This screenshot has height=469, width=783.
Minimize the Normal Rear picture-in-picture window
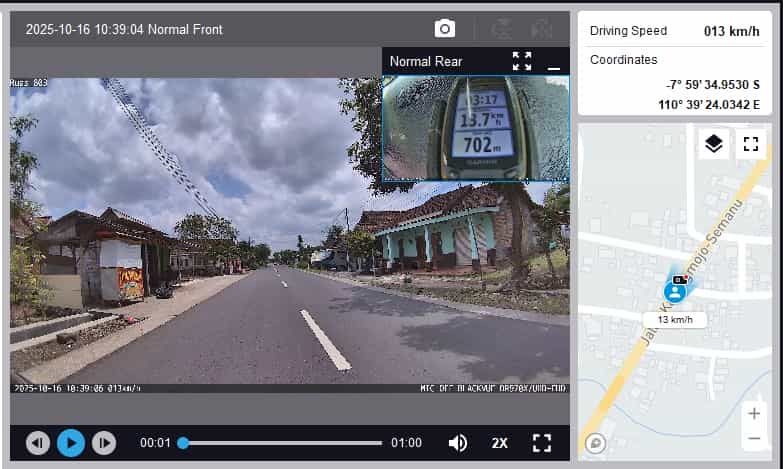coord(554,64)
